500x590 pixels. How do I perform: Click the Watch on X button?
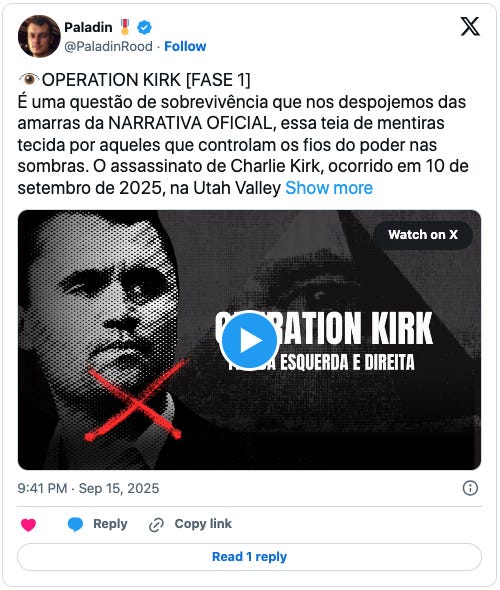[423, 235]
